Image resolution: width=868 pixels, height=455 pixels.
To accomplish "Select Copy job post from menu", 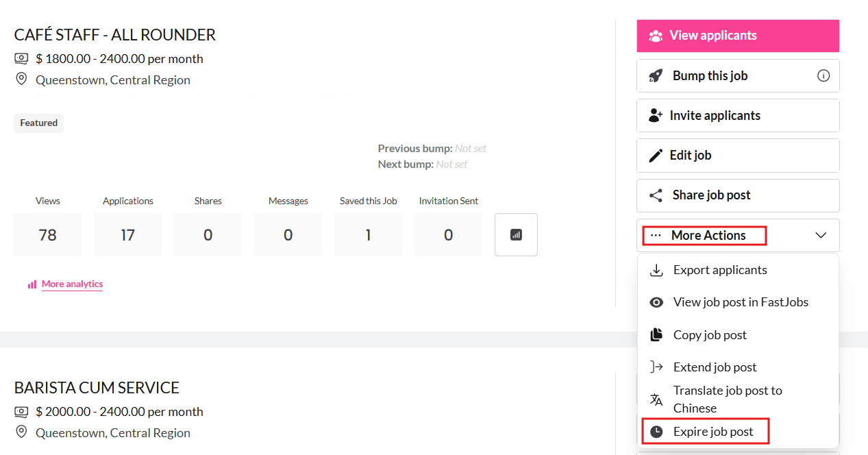I will pyautogui.click(x=710, y=335).
